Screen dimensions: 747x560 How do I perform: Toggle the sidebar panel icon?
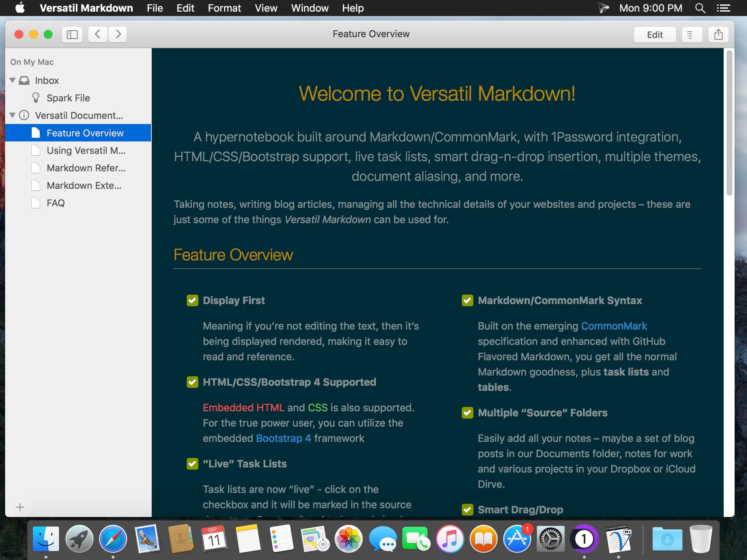pos(72,34)
